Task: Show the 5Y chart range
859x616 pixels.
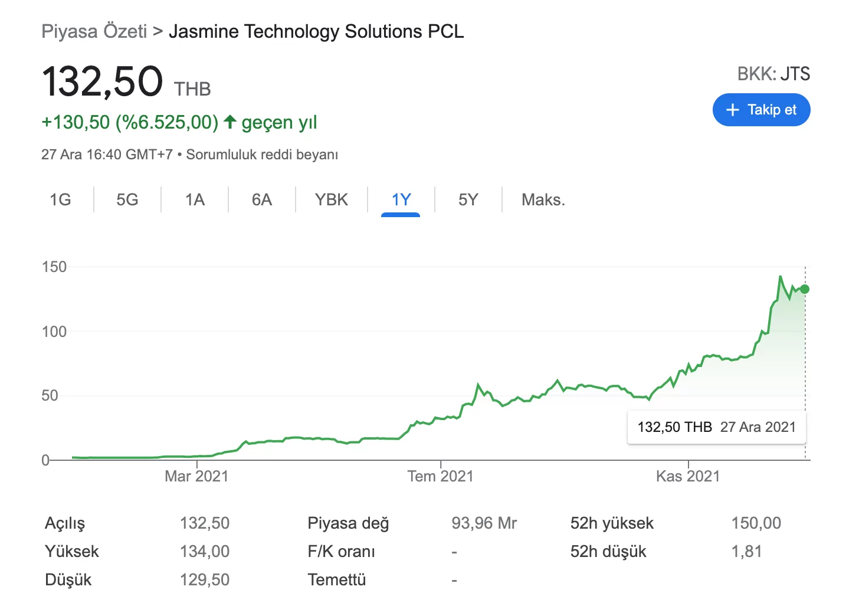Action: point(468,199)
